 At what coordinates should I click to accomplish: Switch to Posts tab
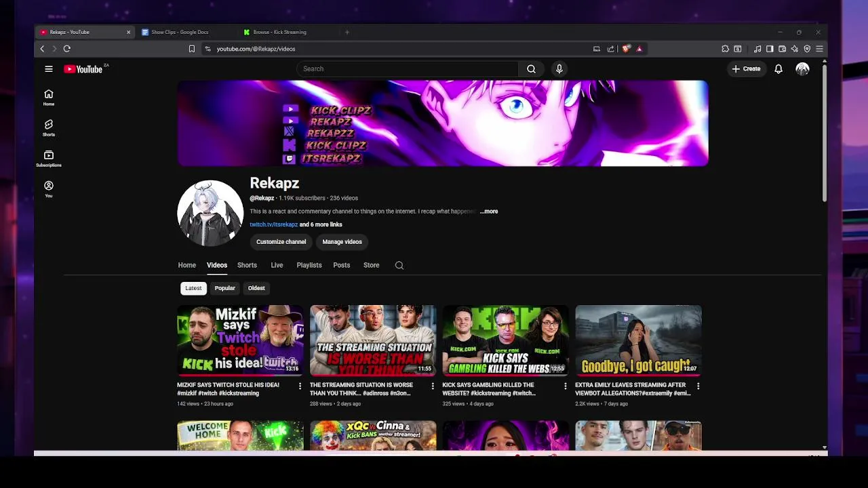pyautogui.click(x=342, y=265)
